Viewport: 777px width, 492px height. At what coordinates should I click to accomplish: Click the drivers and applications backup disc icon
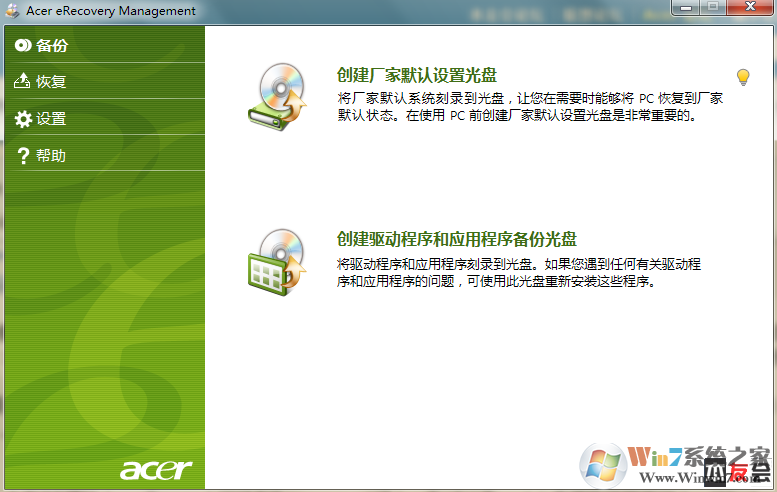coord(278,263)
